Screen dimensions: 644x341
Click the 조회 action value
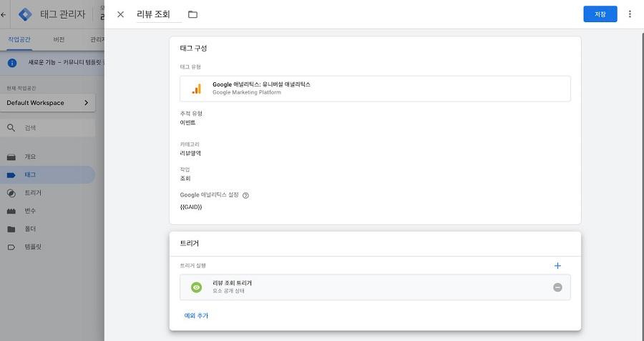coord(185,179)
